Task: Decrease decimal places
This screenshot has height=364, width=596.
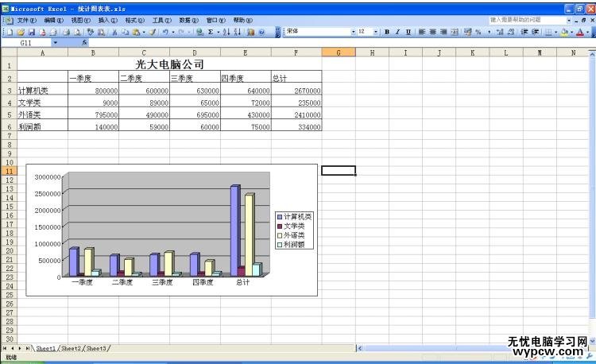Action: [x=511, y=32]
